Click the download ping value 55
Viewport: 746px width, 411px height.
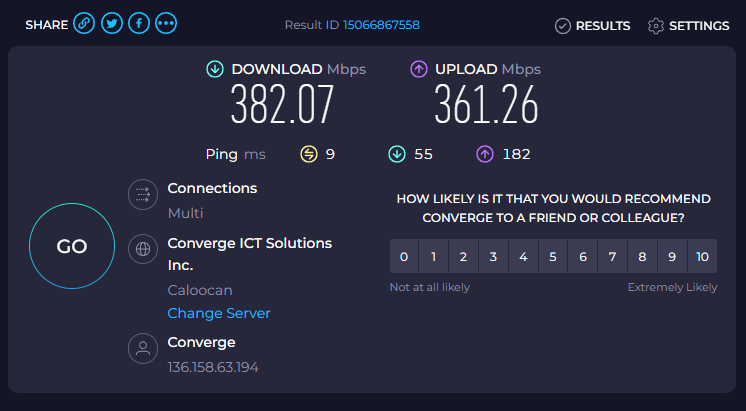click(423, 155)
